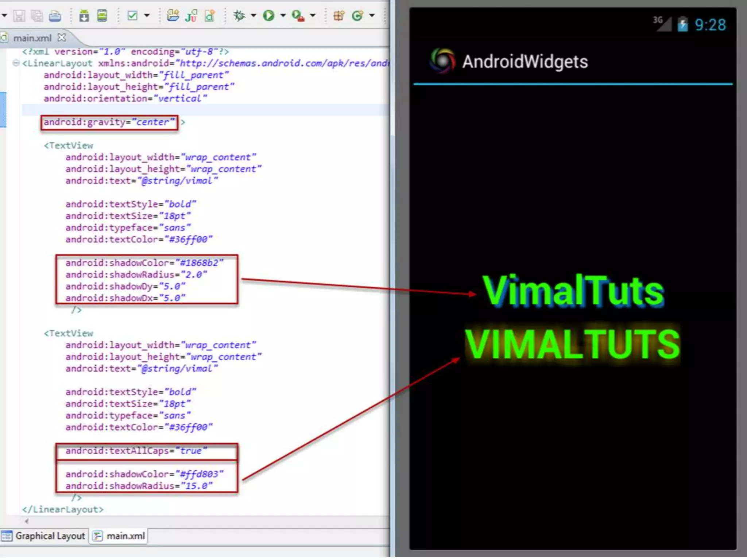Click the new Android project wizard icon

pyautogui.click(x=173, y=16)
